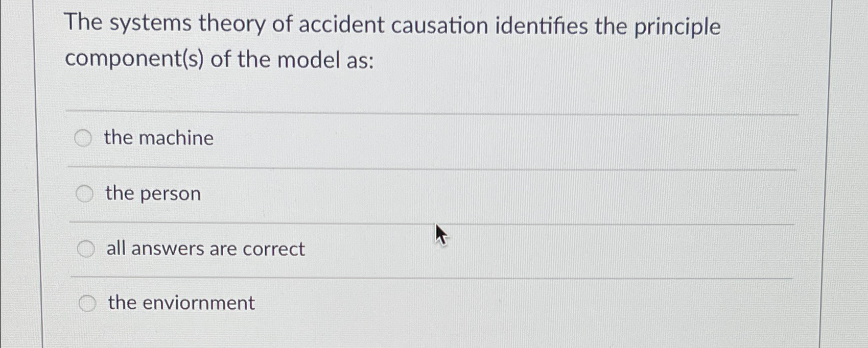Select the radio button for 'the enviornment'
868x348 pixels.
[x=88, y=303]
